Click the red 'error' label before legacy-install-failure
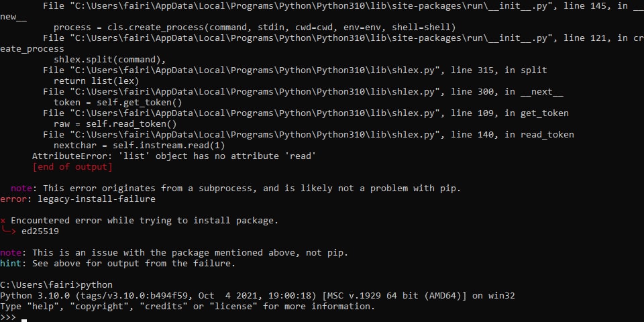644x322 pixels. [8, 199]
